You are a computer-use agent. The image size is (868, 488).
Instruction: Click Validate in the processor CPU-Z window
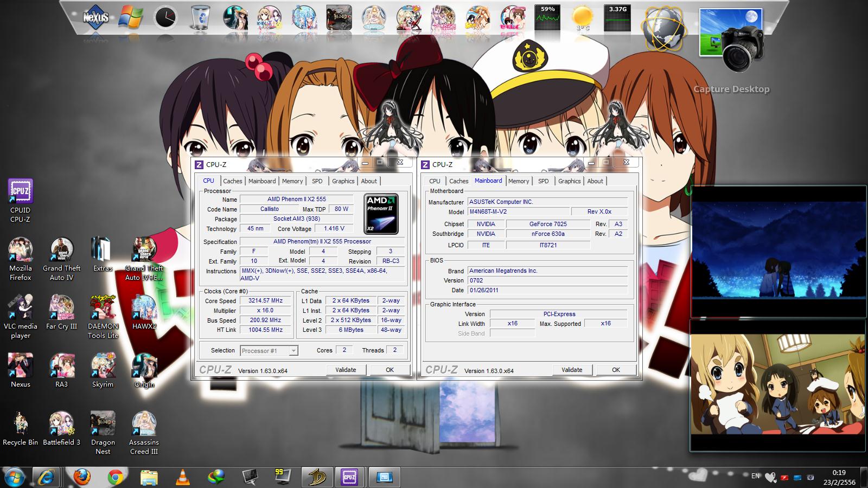click(x=346, y=370)
